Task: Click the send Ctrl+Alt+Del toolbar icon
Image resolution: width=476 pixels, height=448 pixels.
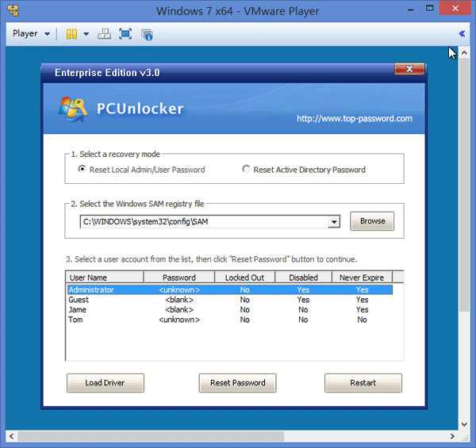Action: pos(104,34)
